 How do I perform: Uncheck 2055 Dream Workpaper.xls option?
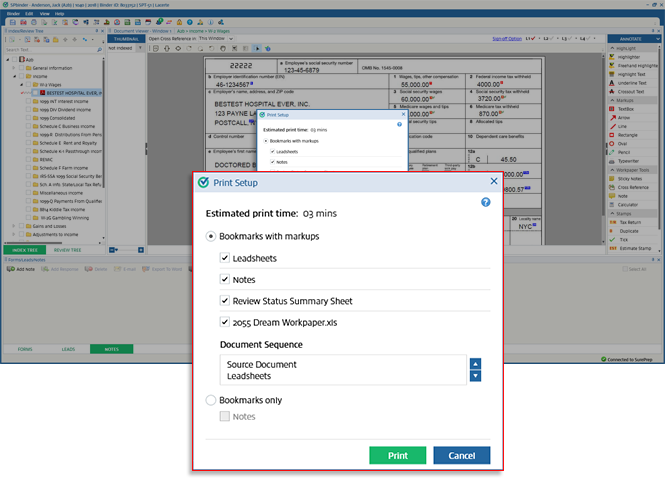225,322
